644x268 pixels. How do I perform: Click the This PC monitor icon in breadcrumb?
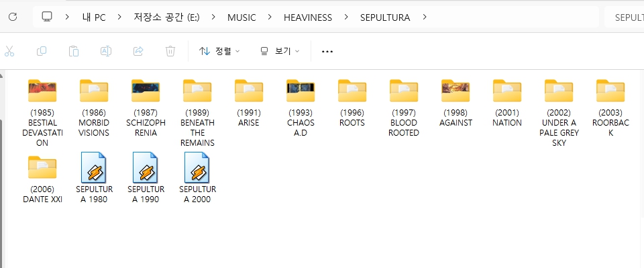[47, 17]
